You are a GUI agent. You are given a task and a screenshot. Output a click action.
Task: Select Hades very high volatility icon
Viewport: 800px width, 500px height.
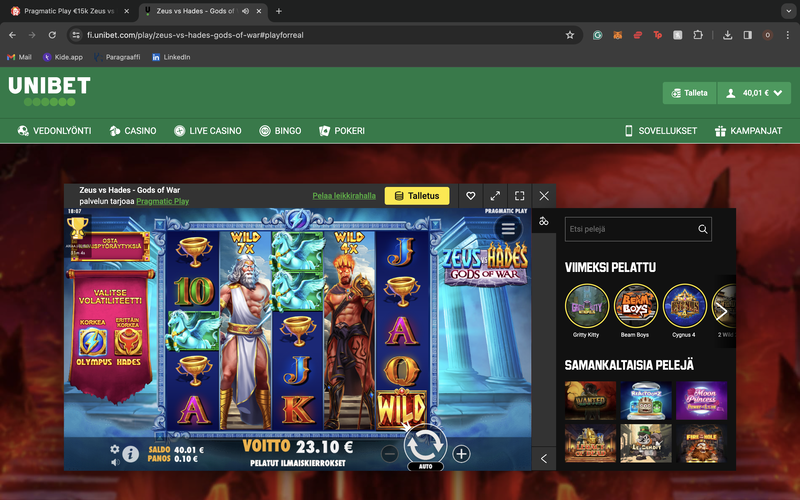click(128, 342)
